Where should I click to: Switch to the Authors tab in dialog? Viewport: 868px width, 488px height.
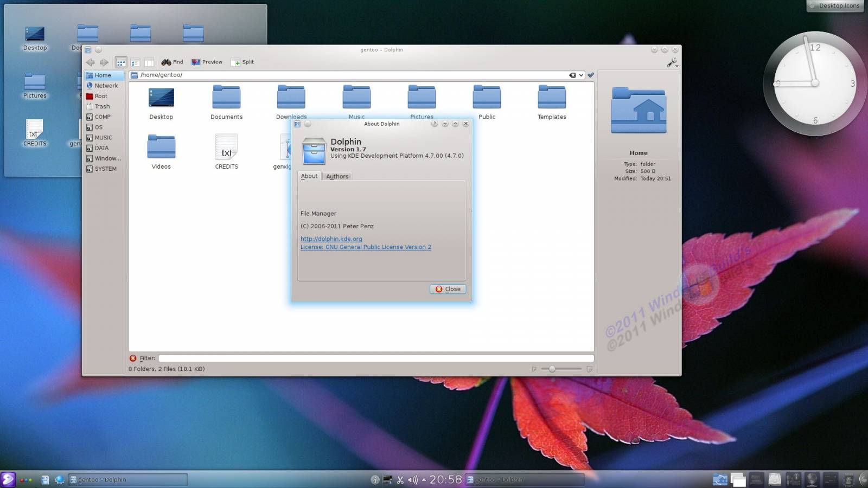(337, 177)
